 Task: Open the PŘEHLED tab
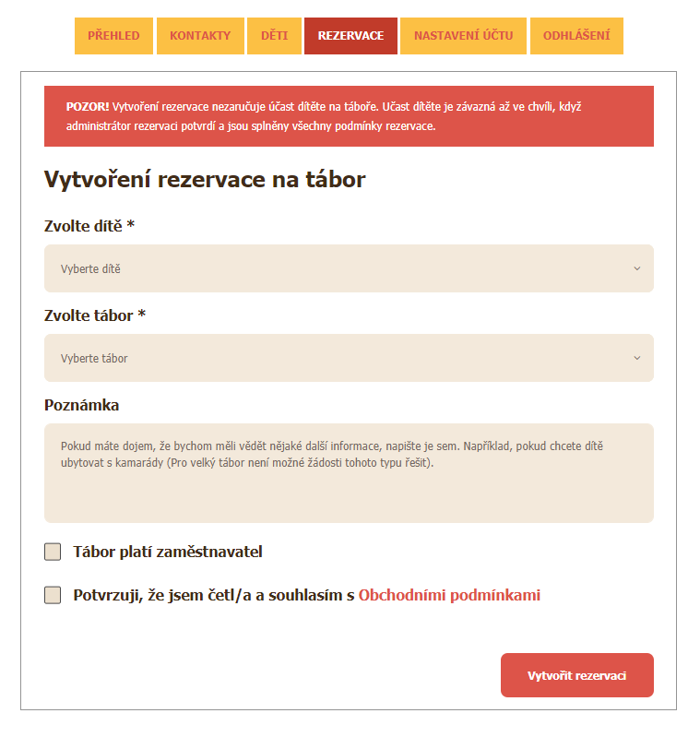click(113, 36)
